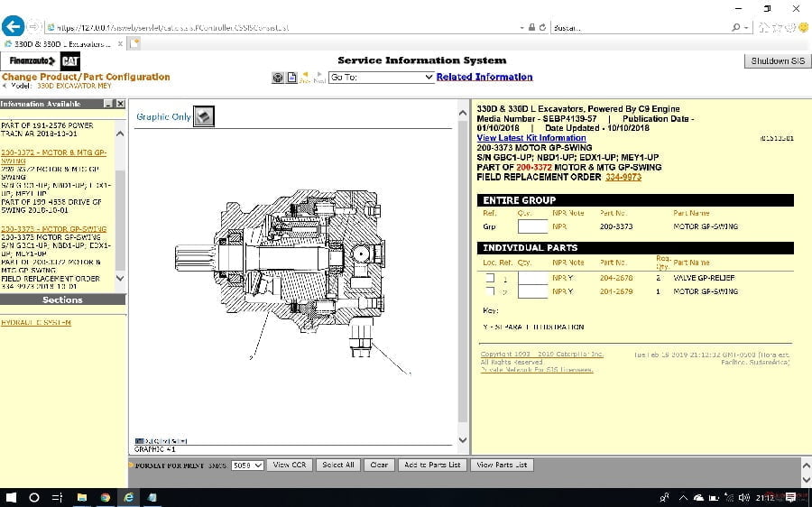Minimize the Information Available panel
The height and width of the screenshot is (507, 812).
(108, 104)
